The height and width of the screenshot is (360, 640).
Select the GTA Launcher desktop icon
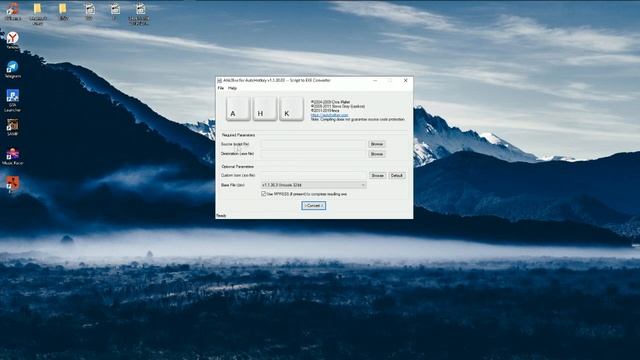13,100
